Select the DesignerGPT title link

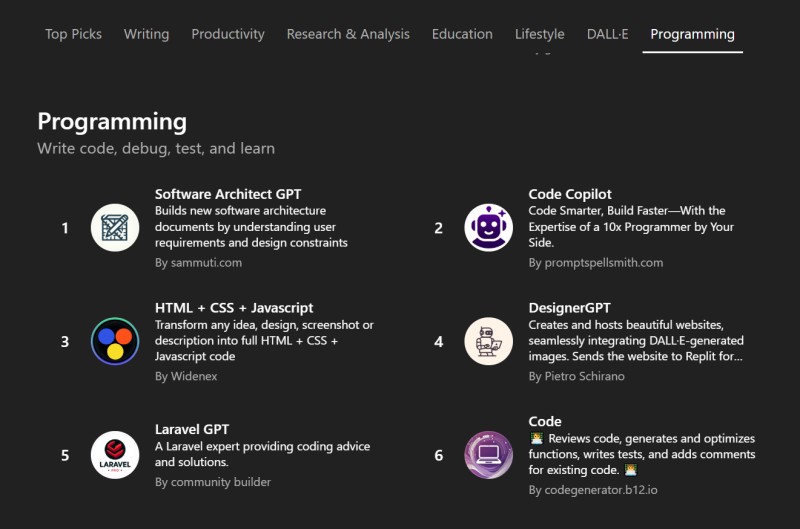(x=569, y=308)
